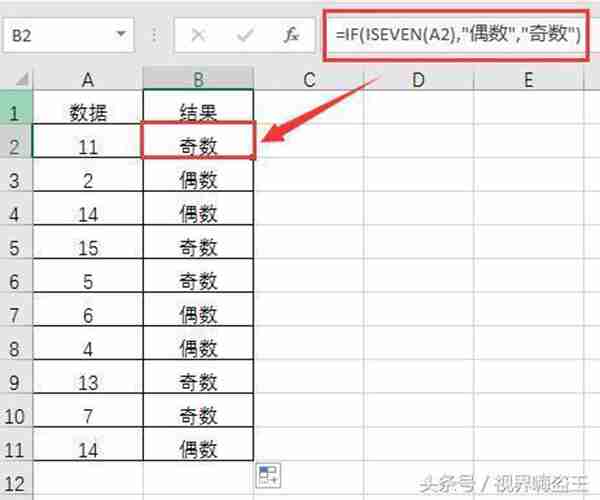Click cell B1 containing 结果
This screenshot has height=500, width=600.
coord(198,108)
